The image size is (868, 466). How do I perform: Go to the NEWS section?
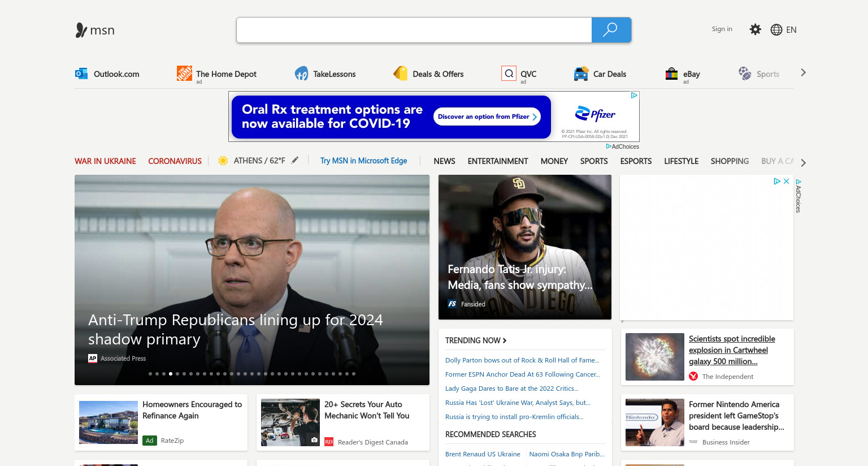tap(444, 161)
